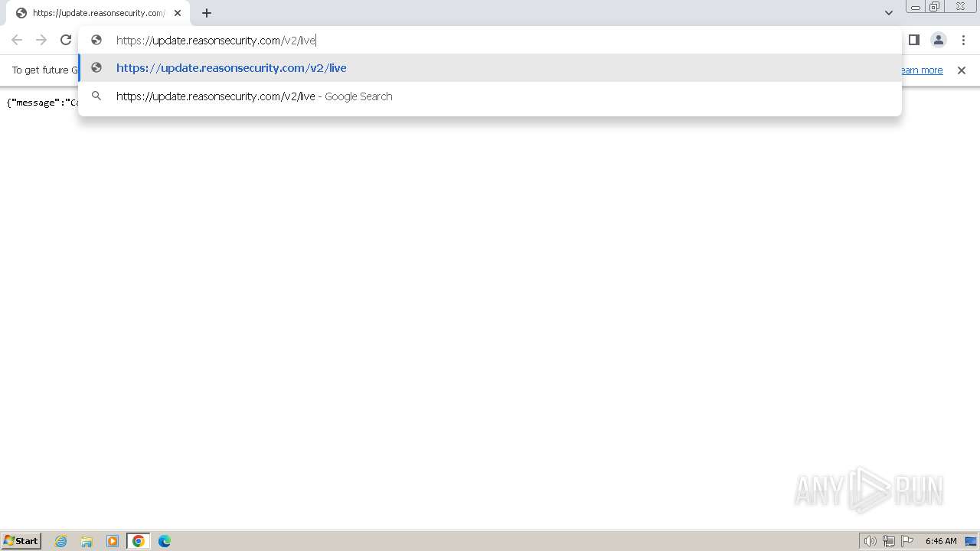Close the update.reasonsecurity.com tab
The height and width of the screenshot is (551, 980).
178,13
